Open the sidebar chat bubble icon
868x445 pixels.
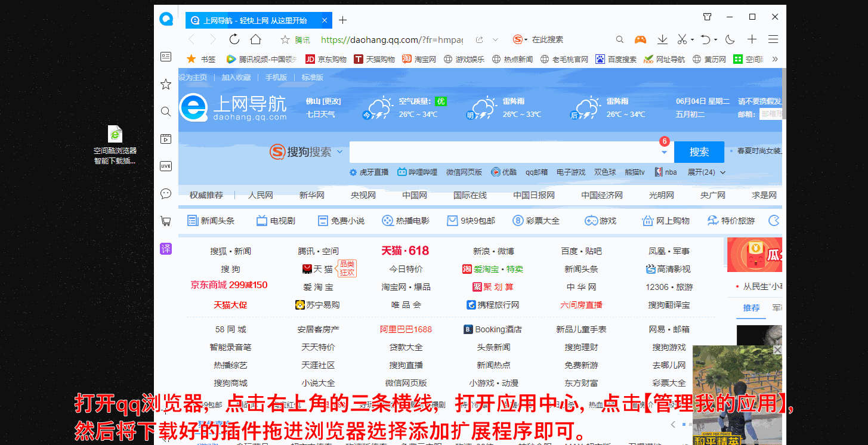click(166, 193)
